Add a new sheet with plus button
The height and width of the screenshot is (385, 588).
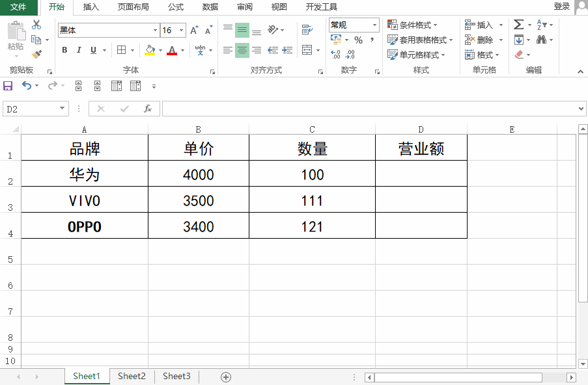click(x=226, y=377)
